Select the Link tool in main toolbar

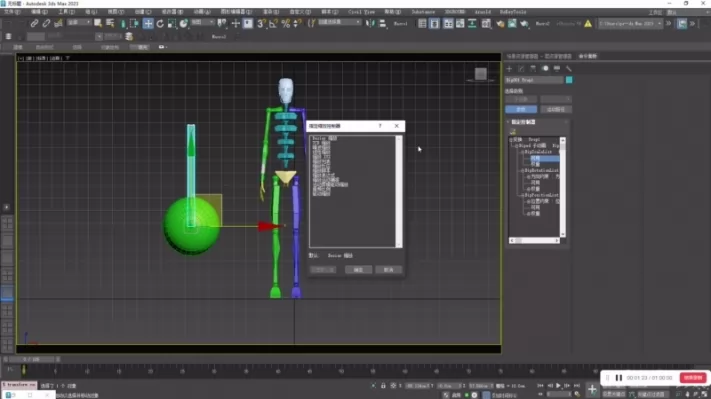coord(34,23)
